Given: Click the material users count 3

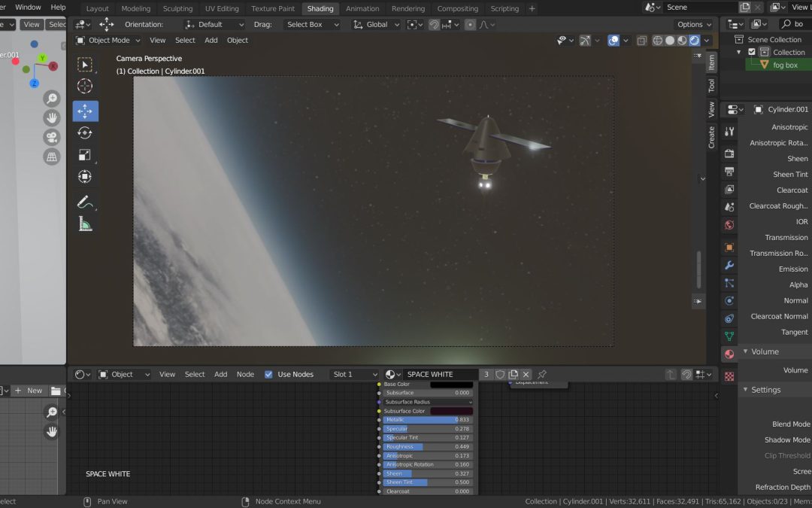Looking at the screenshot, I should (486, 374).
